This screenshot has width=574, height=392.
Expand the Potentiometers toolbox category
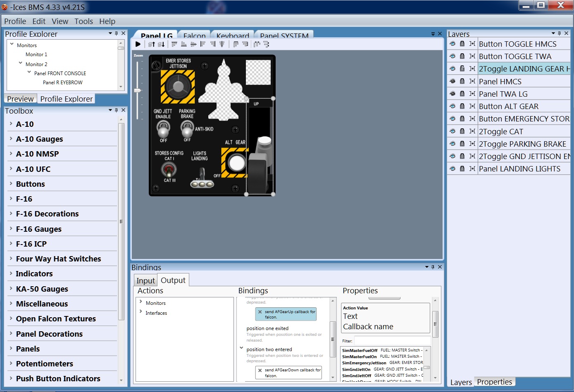(10, 363)
